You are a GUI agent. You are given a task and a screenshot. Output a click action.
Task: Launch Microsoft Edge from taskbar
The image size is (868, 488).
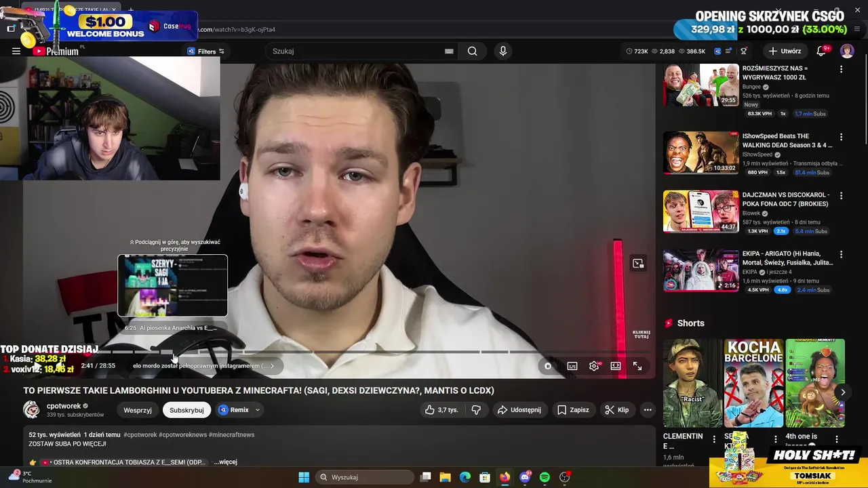[x=465, y=477]
